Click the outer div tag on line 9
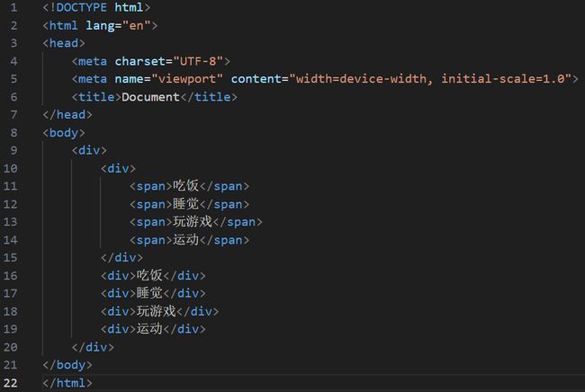Screen dimensions: 585x392 [x=89, y=150]
